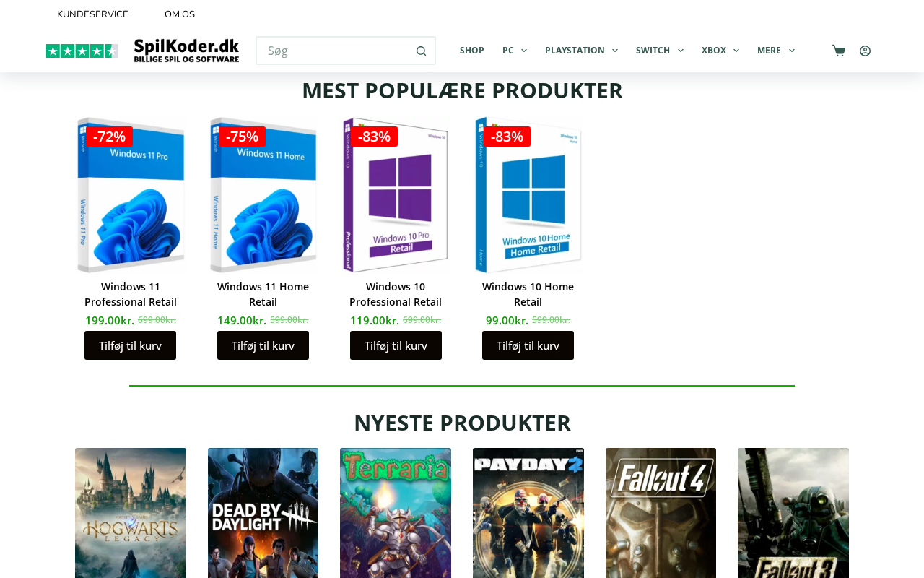Expand the PLAYSTATION dropdown arrow
This screenshot has width=924, height=578.
(614, 51)
